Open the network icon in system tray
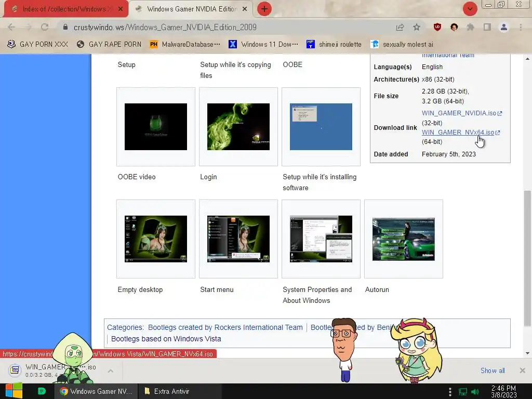 click(x=463, y=392)
